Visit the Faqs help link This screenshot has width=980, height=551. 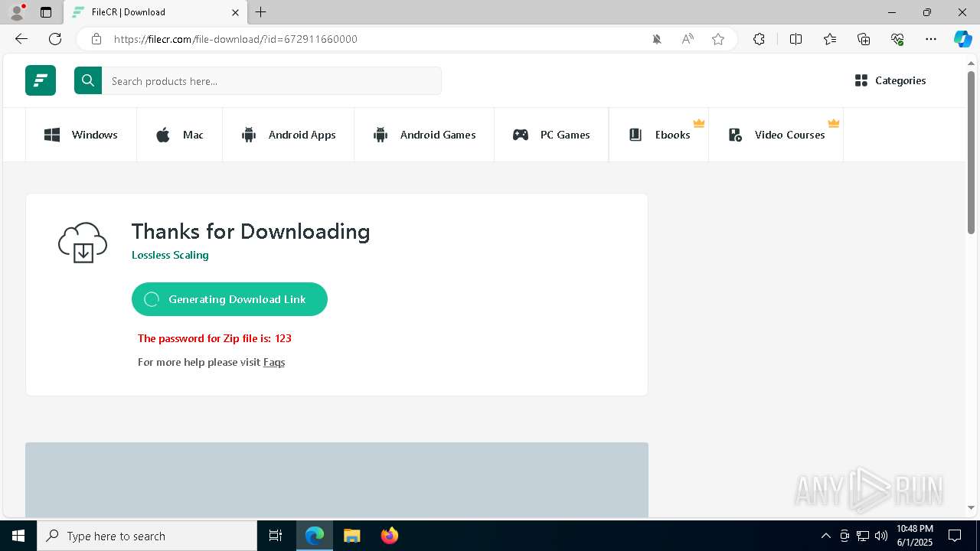click(274, 362)
